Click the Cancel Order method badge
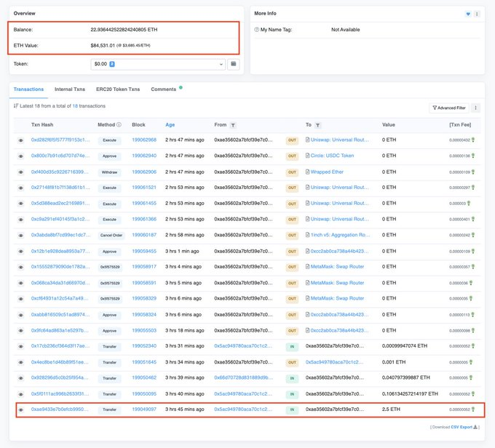The height and width of the screenshot is (448, 495). 111,235
